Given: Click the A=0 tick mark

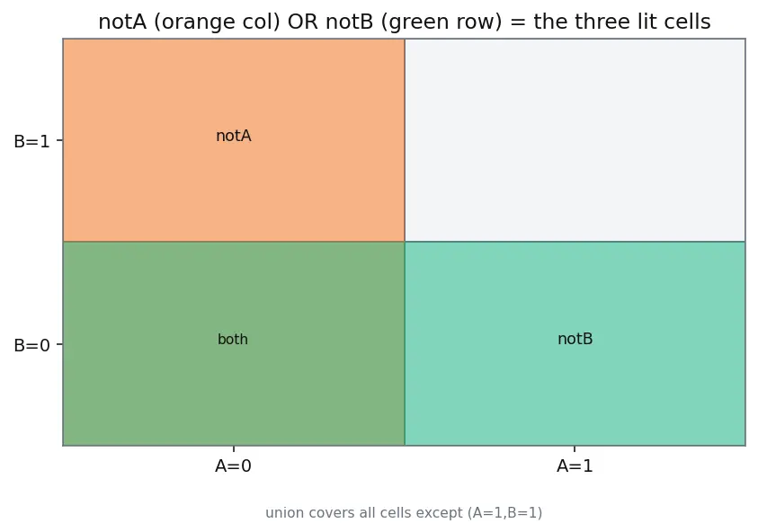Looking at the screenshot, I should 234,448.
